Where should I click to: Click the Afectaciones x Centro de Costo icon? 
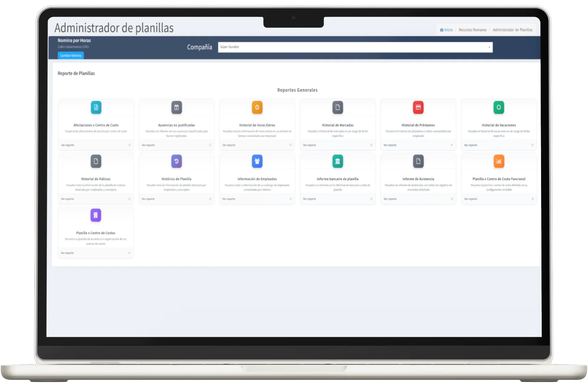coord(96,107)
